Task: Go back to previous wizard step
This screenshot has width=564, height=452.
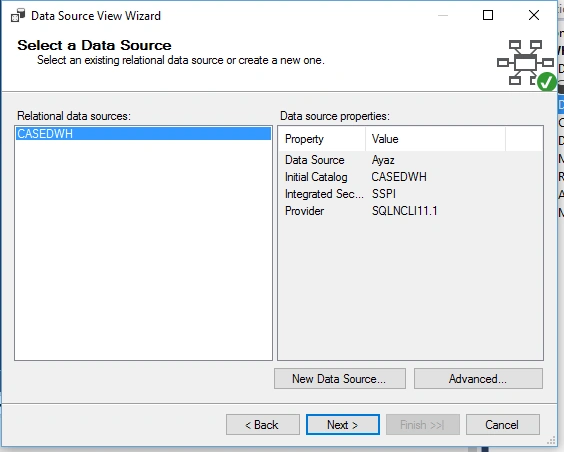Action: [x=263, y=425]
